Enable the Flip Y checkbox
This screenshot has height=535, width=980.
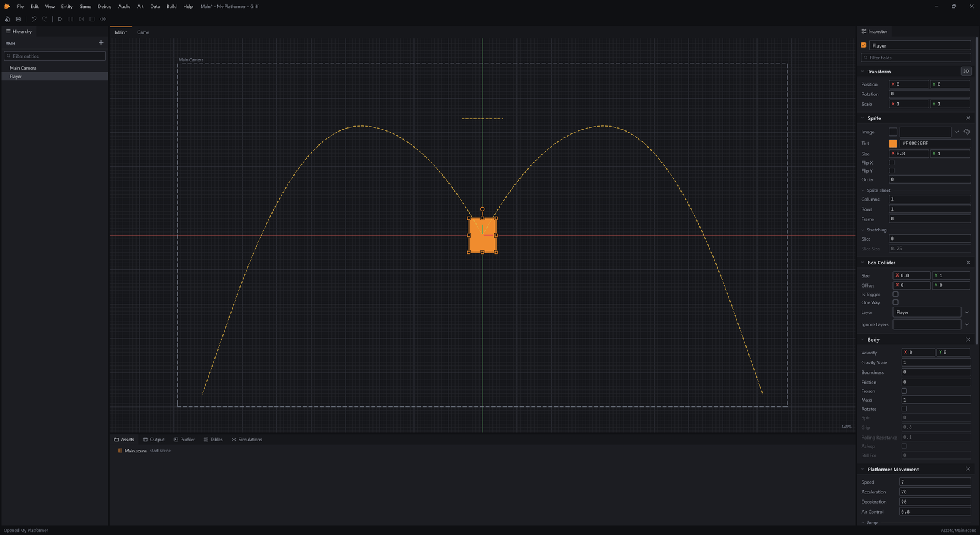point(892,171)
